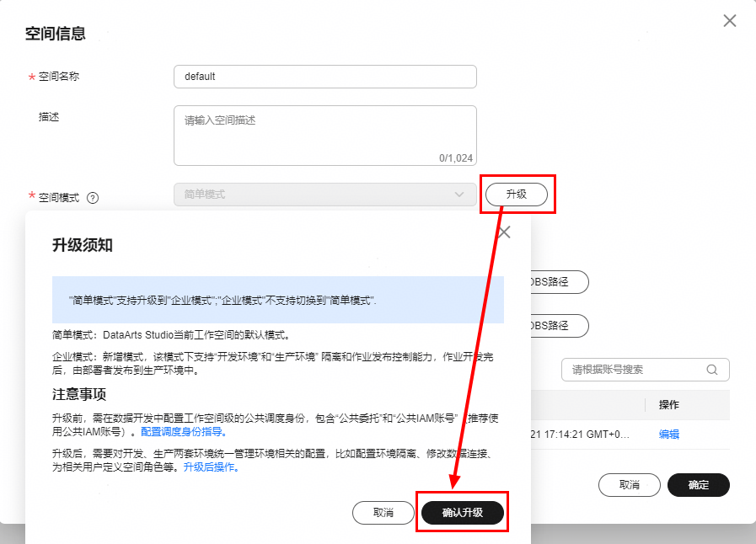This screenshot has width=756, height=544.
Task: Click the black 确定 button
Action: (x=698, y=485)
